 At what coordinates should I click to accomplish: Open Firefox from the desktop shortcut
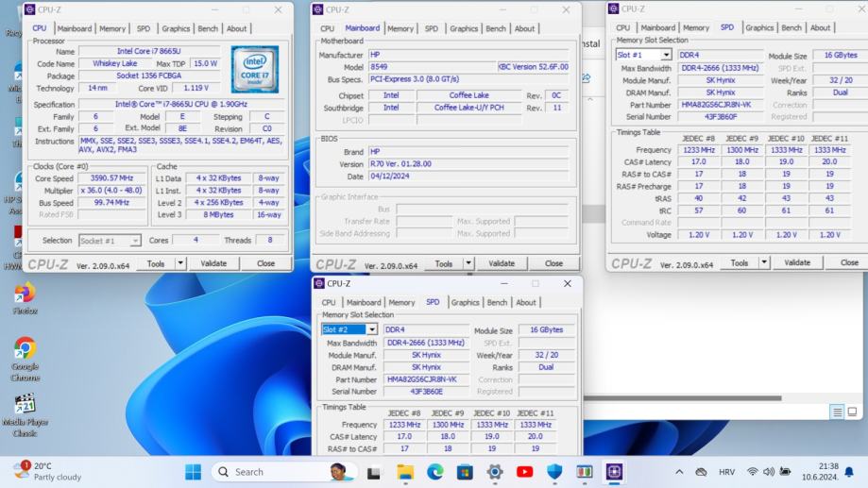tap(25, 294)
